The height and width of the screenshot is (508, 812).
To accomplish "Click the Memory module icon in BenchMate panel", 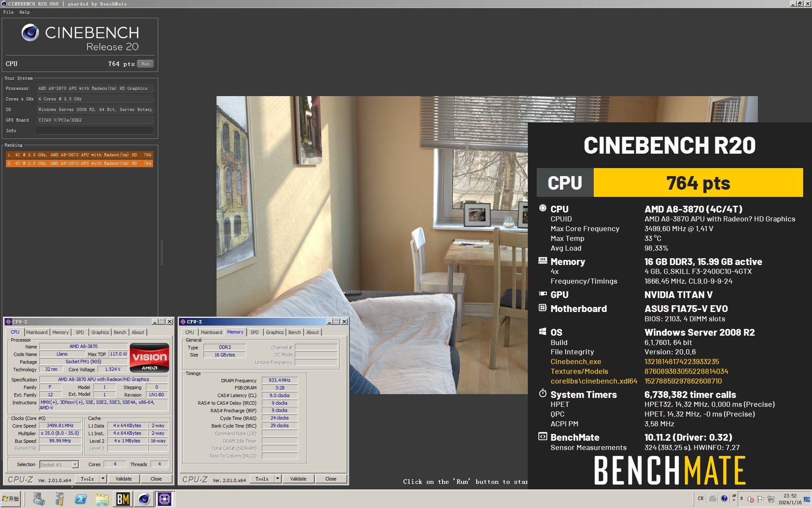I will point(543,261).
